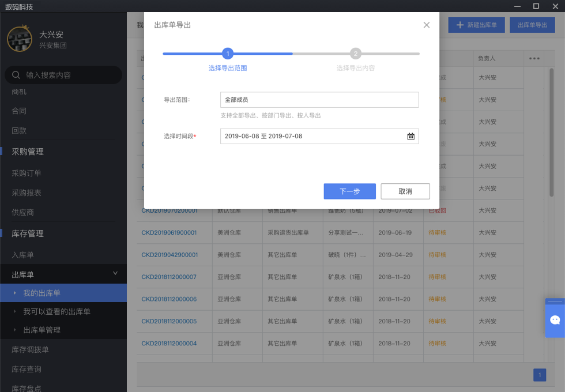Viewport: 565px width, 392px height.
Task: Click 兴安集团 company name
Action: 53,46
